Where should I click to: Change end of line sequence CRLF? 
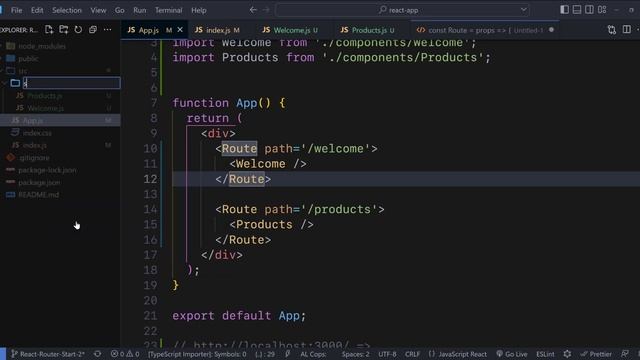point(412,354)
